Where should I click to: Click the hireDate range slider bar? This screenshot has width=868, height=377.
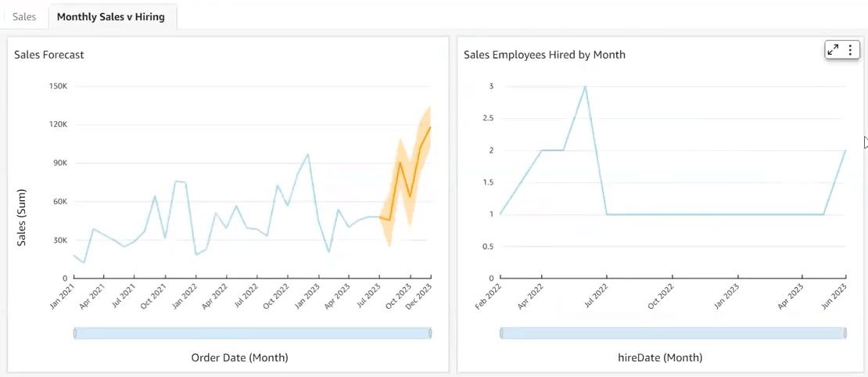673,333
